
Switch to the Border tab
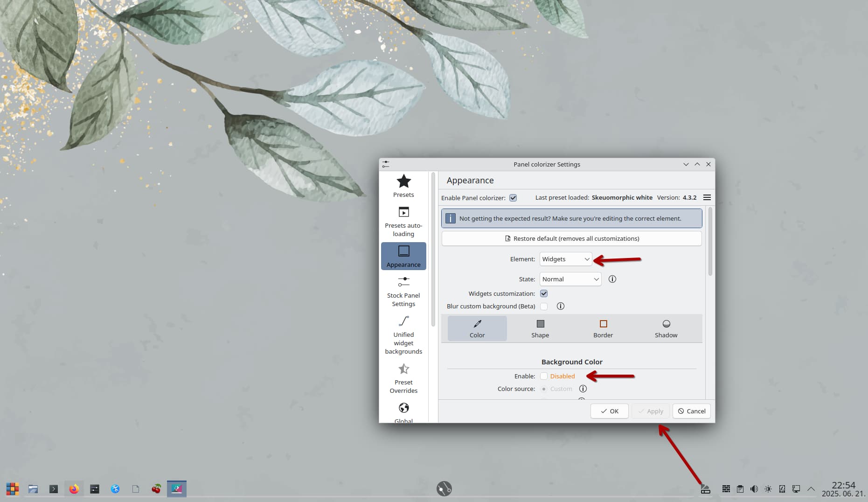pyautogui.click(x=603, y=328)
